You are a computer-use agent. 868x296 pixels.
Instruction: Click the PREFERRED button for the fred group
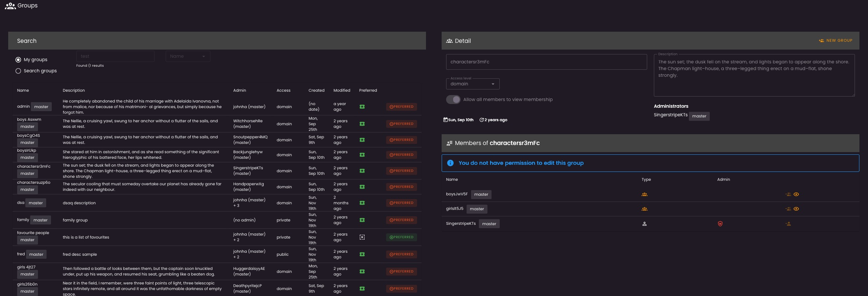[401, 254]
